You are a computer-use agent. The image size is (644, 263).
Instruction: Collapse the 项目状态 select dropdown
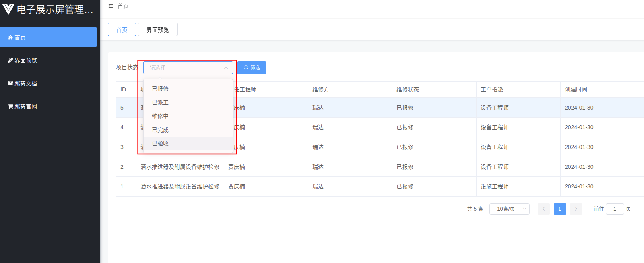[226, 68]
